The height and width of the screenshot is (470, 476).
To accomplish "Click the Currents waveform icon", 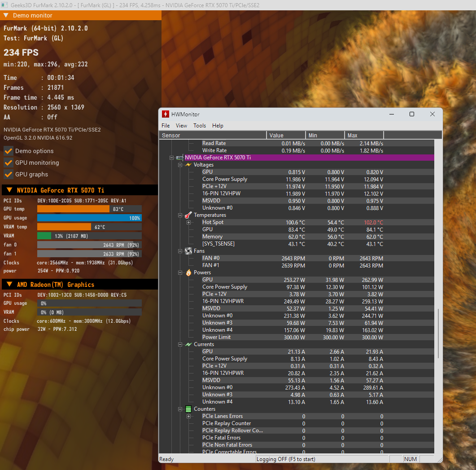I will (188, 344).
